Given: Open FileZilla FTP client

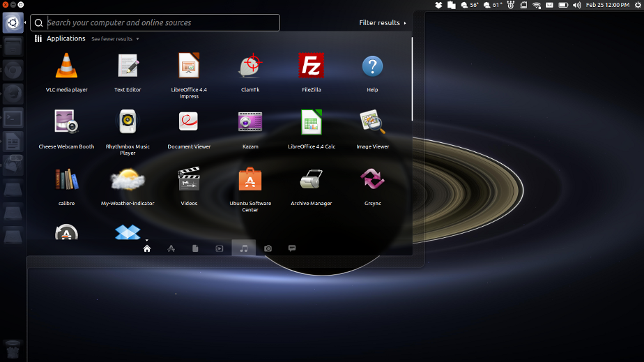Looking at the screenshot, I should tap(312, 73).
